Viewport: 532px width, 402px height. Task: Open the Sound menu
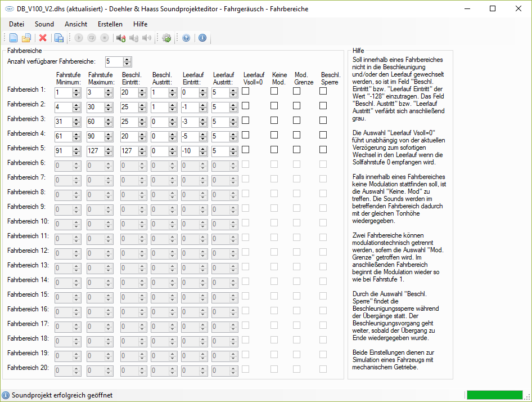point(44,24)
